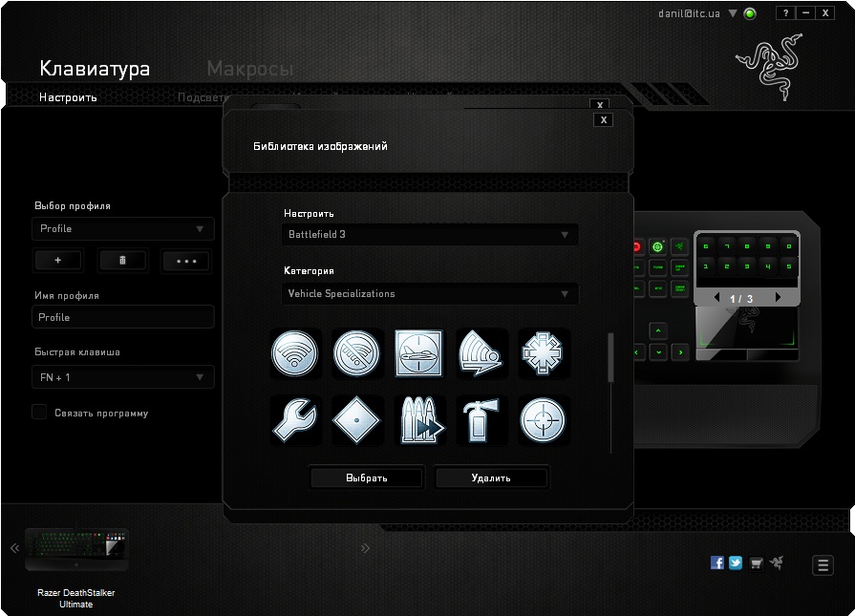Open the Подсветка sub-tab
Image resolution: width=855 pixels, height=616 pixels.
pos(203,97)
